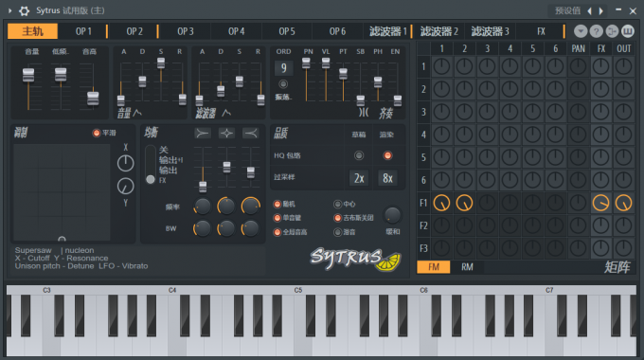
Task: Select the EQ peaking band icon
Action: pos(226,134)
